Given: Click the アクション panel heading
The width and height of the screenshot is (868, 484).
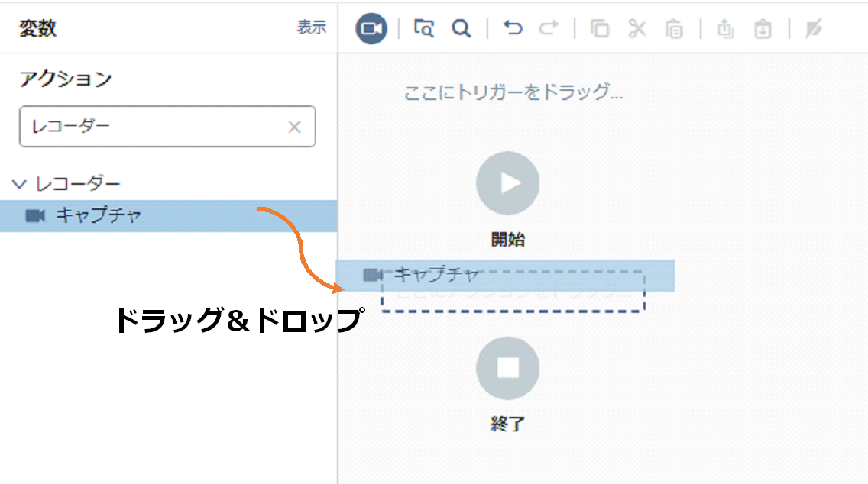Looking at the screenshot, I should click(x=66, y=79).
